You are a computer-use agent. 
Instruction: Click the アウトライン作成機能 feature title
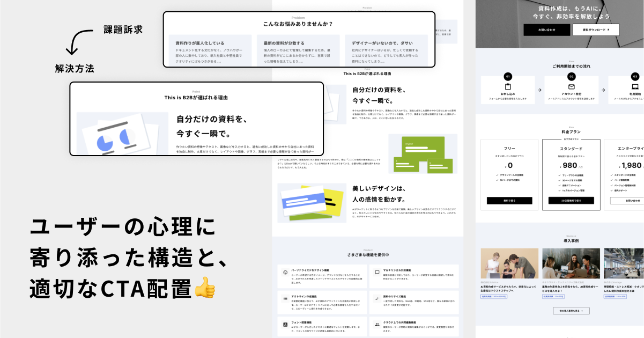304,296
